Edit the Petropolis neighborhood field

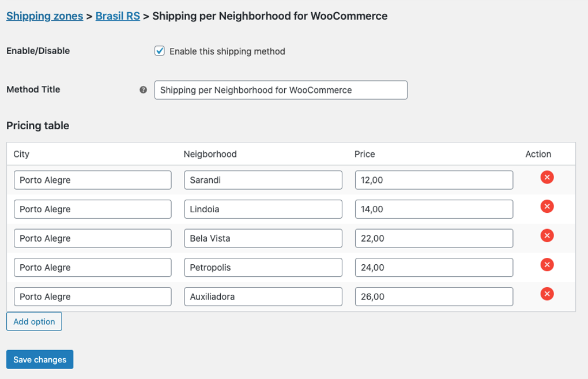262,268
